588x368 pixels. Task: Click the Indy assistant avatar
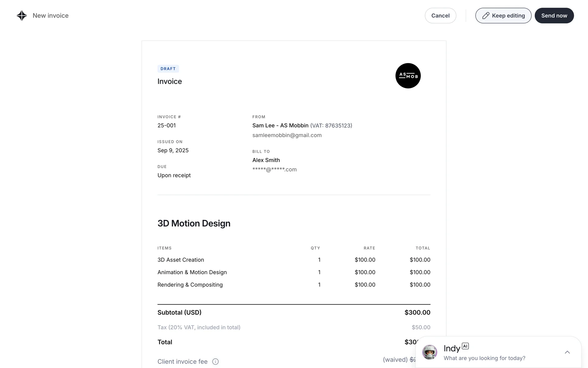[430, 352]
